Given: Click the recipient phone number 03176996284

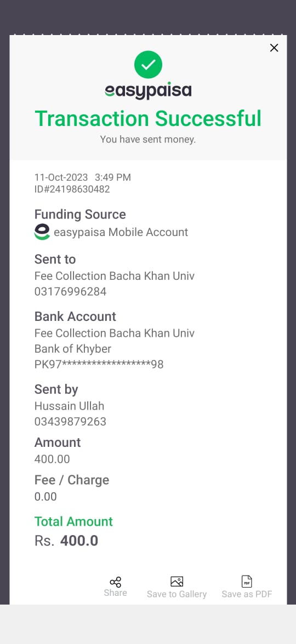Looking at the screenshot, I should pyautogui.click(x=70, y=291).
